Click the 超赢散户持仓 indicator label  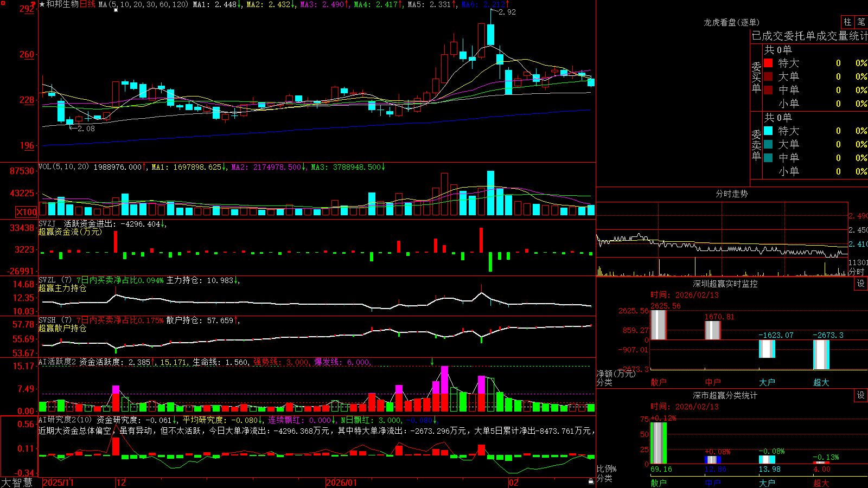pyautogui.click(x=62, y=328)
